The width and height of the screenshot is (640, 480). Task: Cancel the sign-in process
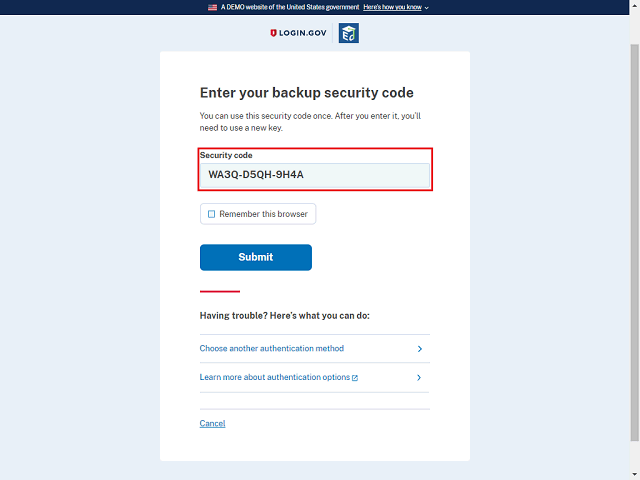coord(212,424)
